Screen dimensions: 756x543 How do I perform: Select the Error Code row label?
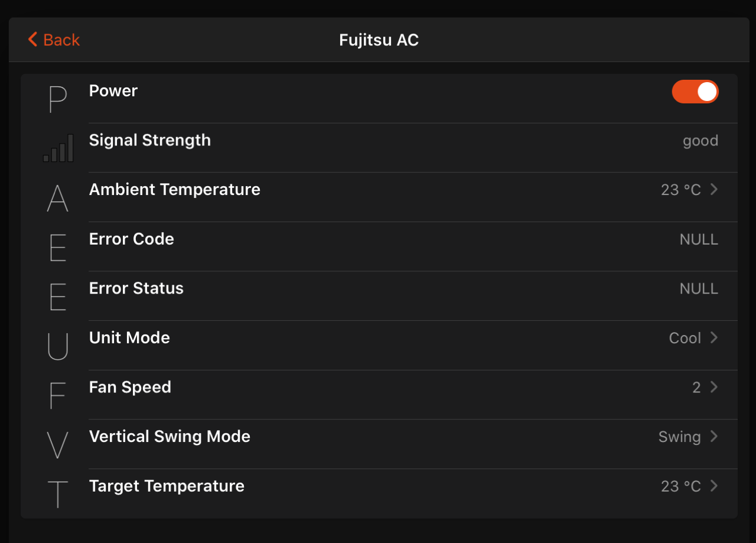click(x=132, y=239)
